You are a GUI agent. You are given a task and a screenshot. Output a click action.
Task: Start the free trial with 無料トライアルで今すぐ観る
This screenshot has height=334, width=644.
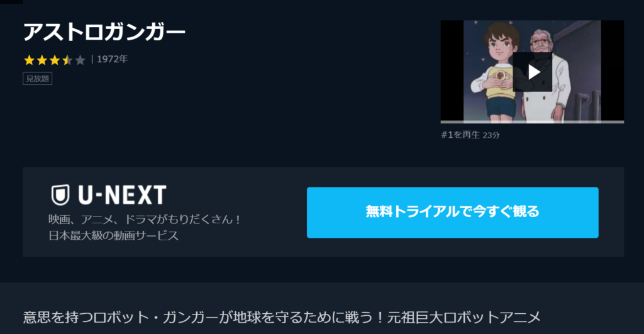tap(452, 213)
